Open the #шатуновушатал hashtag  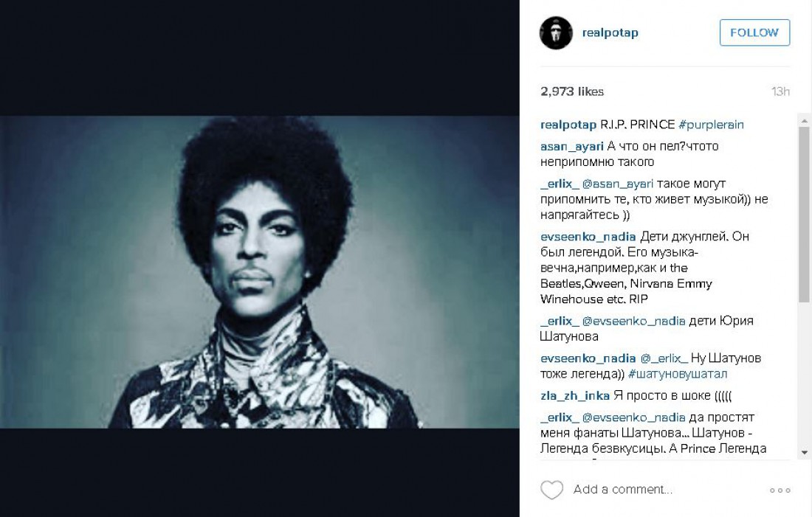tap(678, 374)
